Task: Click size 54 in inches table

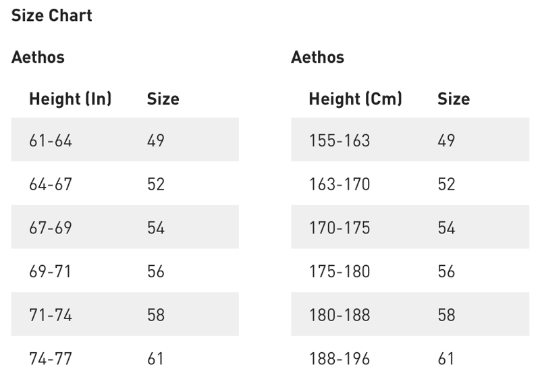Action: pos(156,227)
